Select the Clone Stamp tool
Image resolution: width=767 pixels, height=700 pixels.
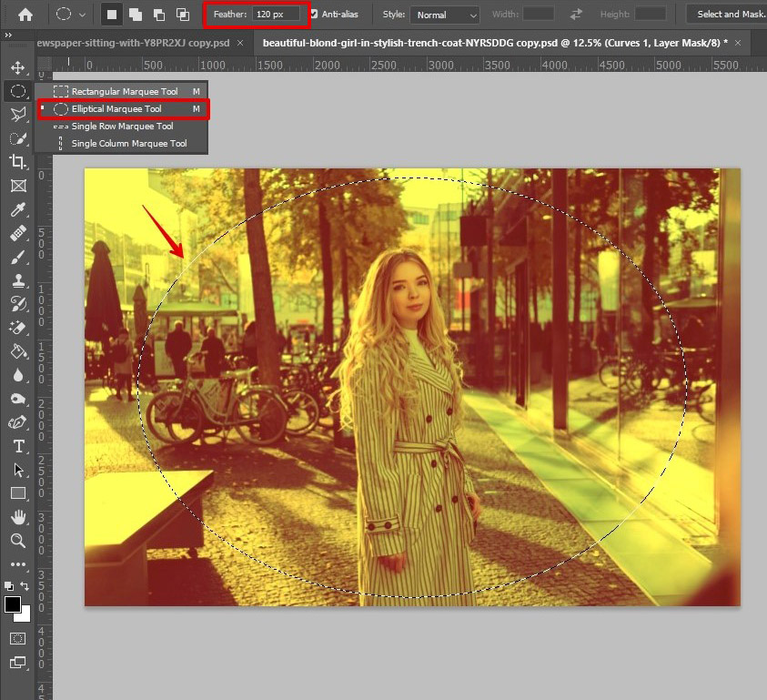point(17,280)
